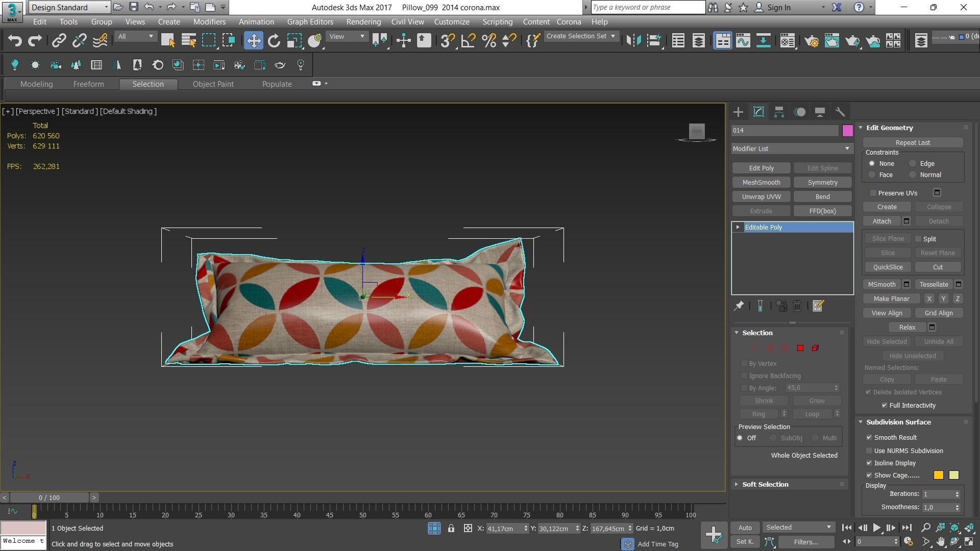Screen dimensions: 980x551
Task: Switch to the Object Paint ribbon tab
Action: click(213, 84)
